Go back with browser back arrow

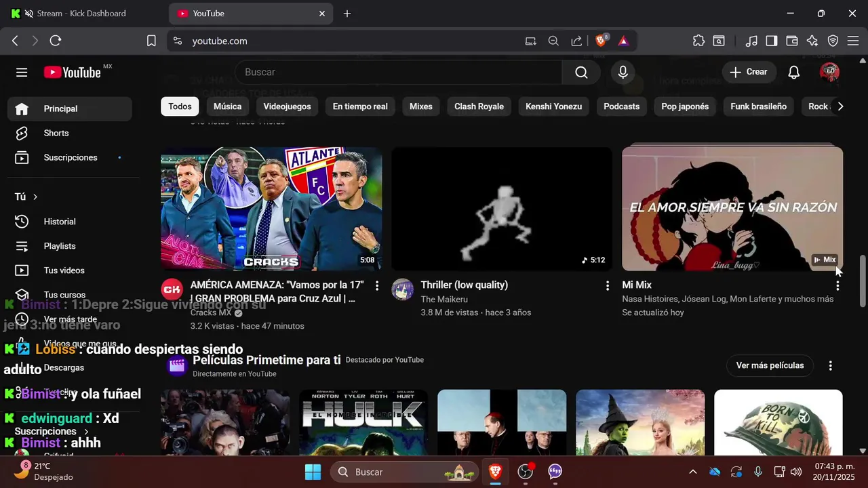(x=15, y=41)
